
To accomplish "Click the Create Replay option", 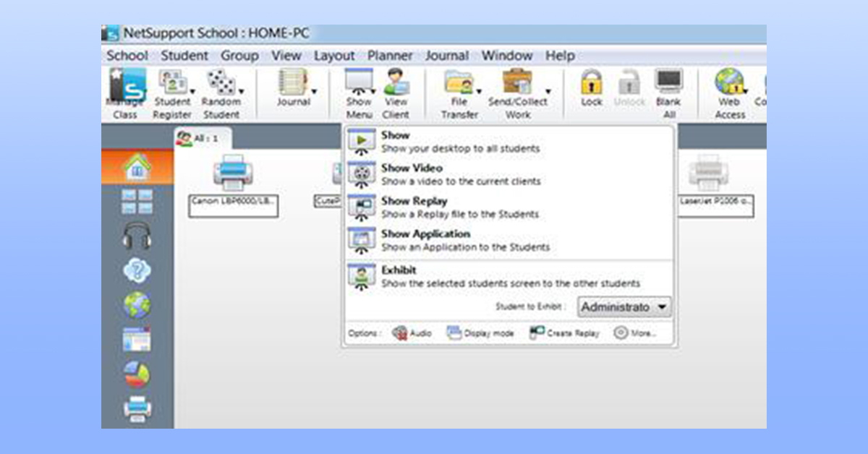I will [565, 333].
